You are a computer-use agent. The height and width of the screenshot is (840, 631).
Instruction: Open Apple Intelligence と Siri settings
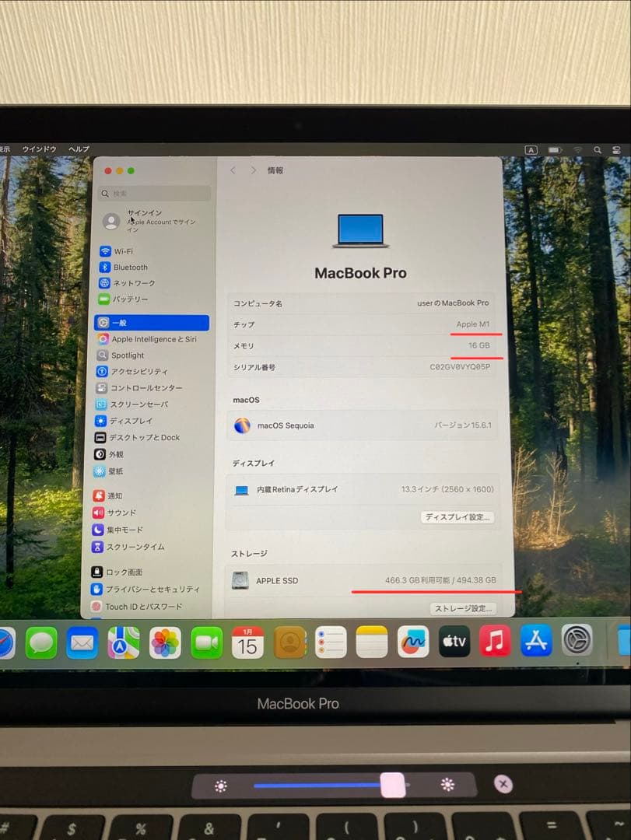coord(156,339)
